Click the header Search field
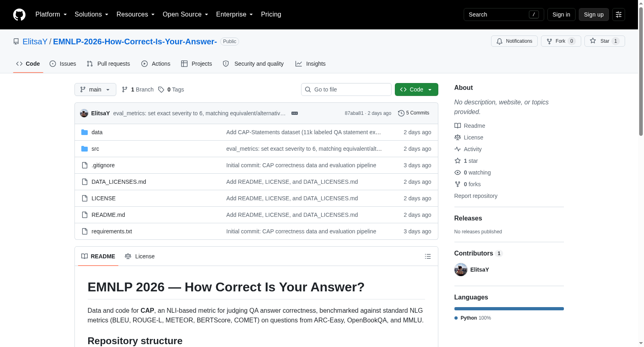The width and height of the screenshot is (644, 347). tap(504, 15)
